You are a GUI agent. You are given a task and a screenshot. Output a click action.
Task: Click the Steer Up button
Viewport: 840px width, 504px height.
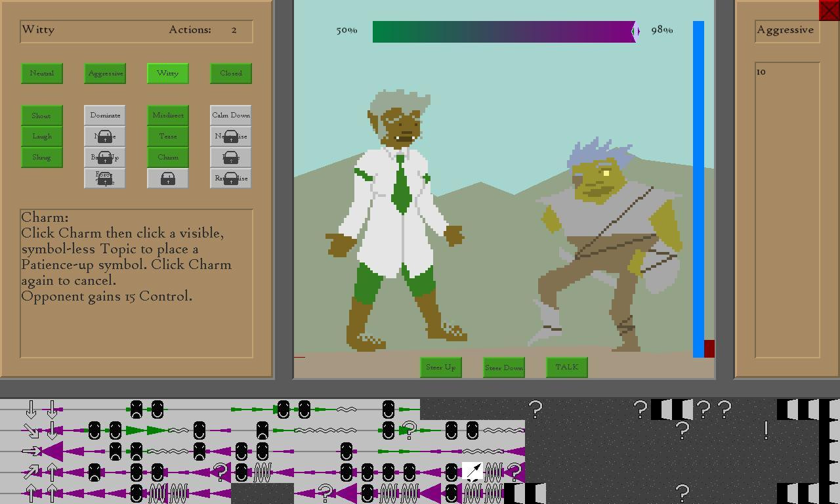click(441, 367)
